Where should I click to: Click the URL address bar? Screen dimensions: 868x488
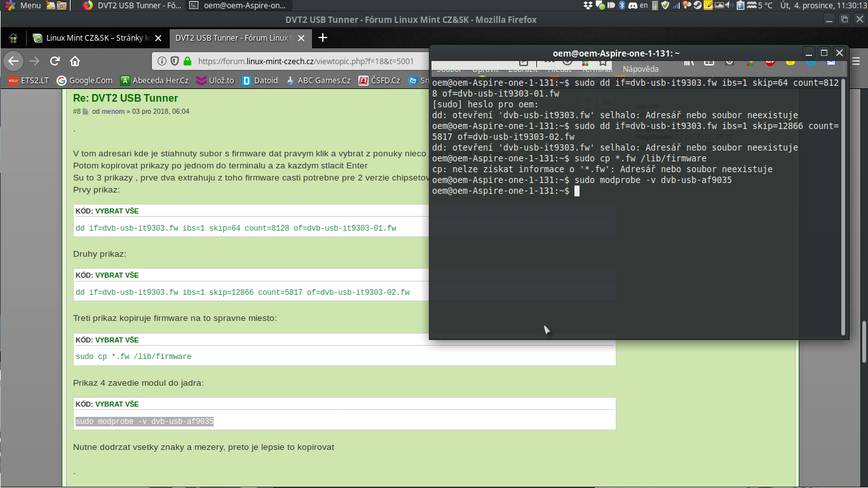click(x=305, y=62)
